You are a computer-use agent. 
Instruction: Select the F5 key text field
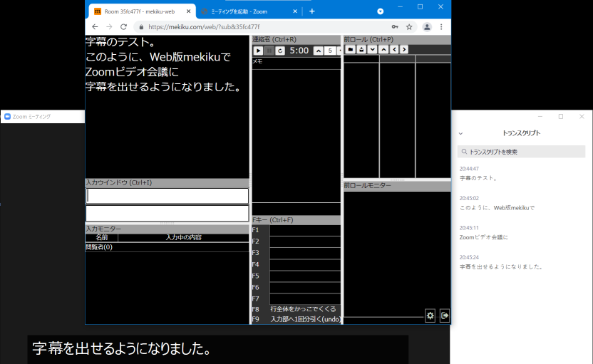(305, 276)
